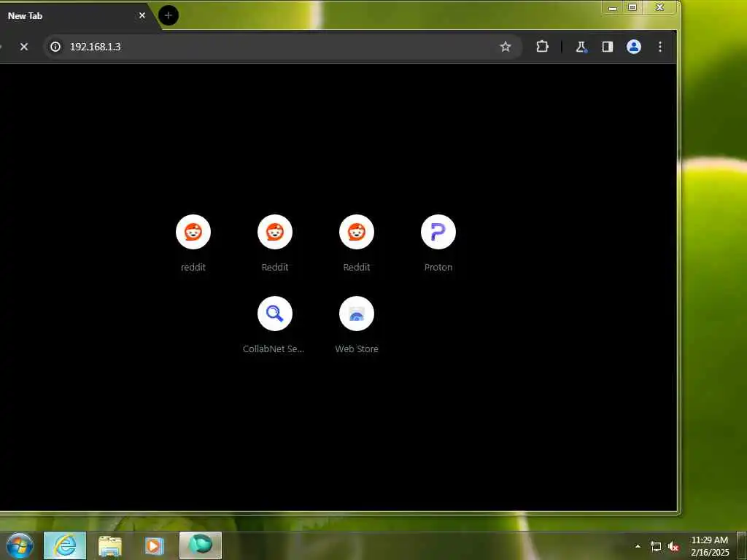The image size is (747, 560).
Task: Open Chrome Labs flask icon
Action: click(581, 47)
